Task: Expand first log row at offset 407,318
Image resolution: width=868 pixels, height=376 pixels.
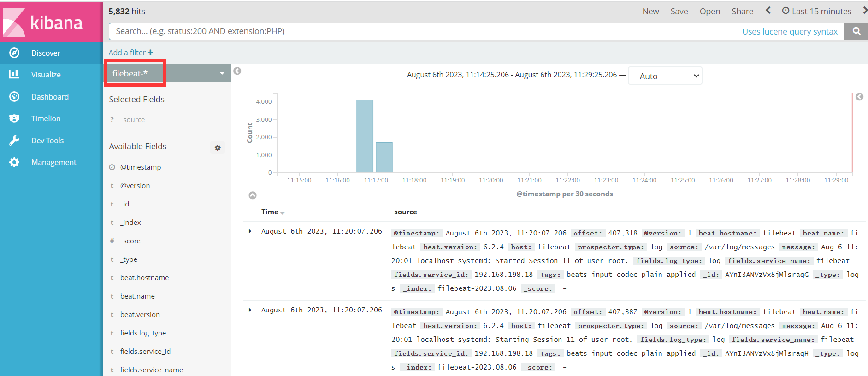Action: pos(250,231)
